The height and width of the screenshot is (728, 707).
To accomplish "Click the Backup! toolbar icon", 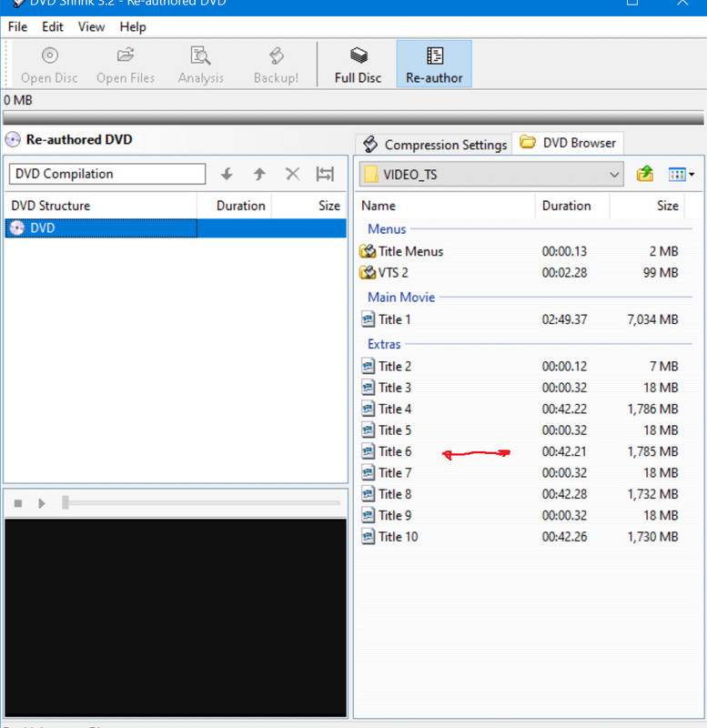I will coord(277,56).
